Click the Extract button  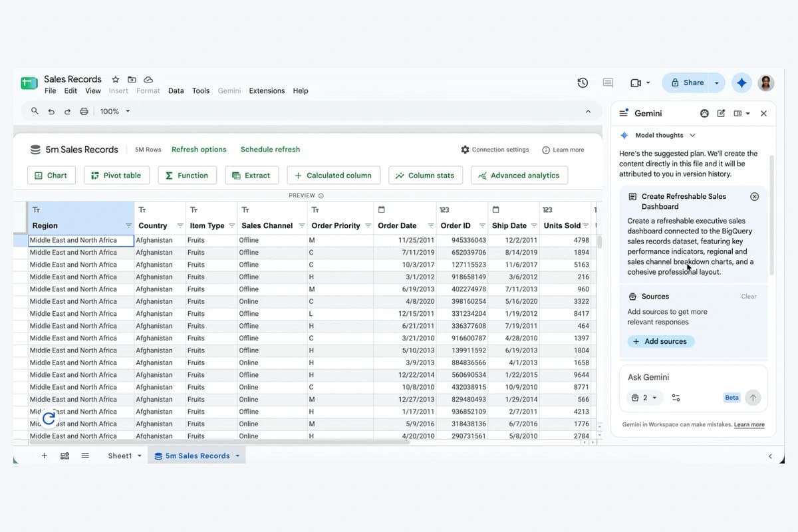click(252, 176)
